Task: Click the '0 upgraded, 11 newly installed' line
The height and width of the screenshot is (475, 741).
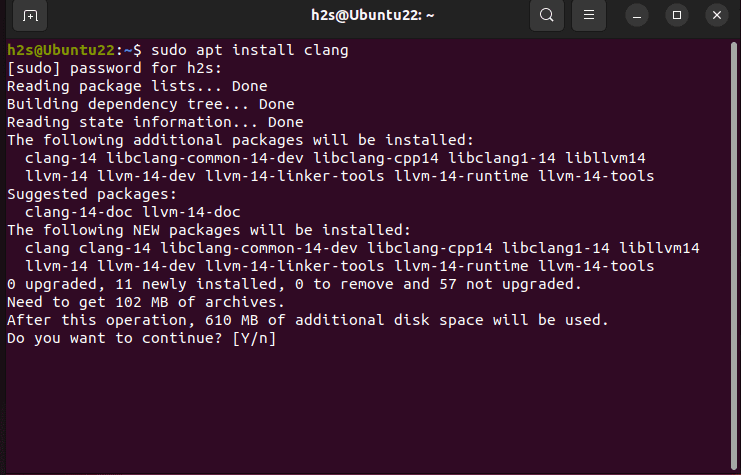Action: click(x=294, y=285)
